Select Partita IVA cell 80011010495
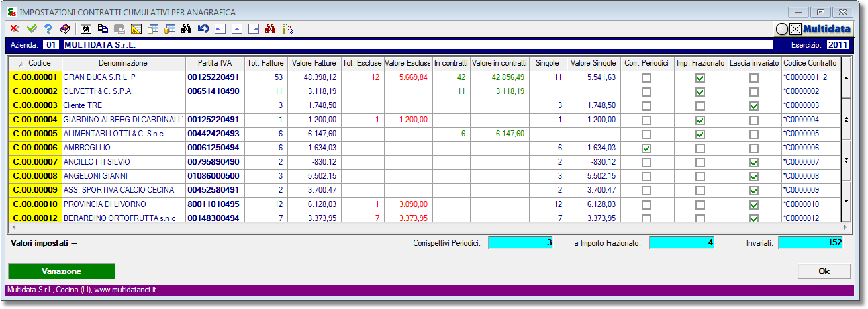 [213, 205]
